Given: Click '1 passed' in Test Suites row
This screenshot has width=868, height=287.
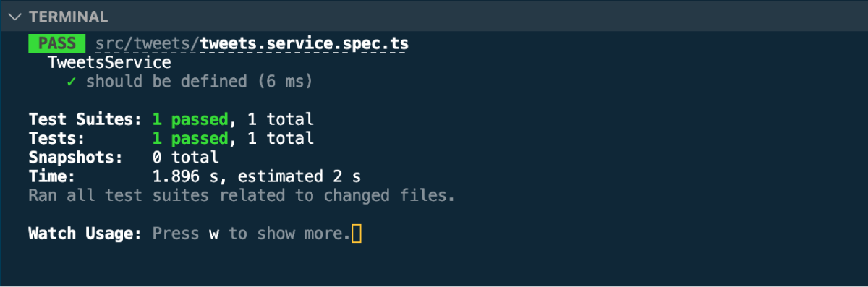Looking at the screenshot, I should click(191, 119).
